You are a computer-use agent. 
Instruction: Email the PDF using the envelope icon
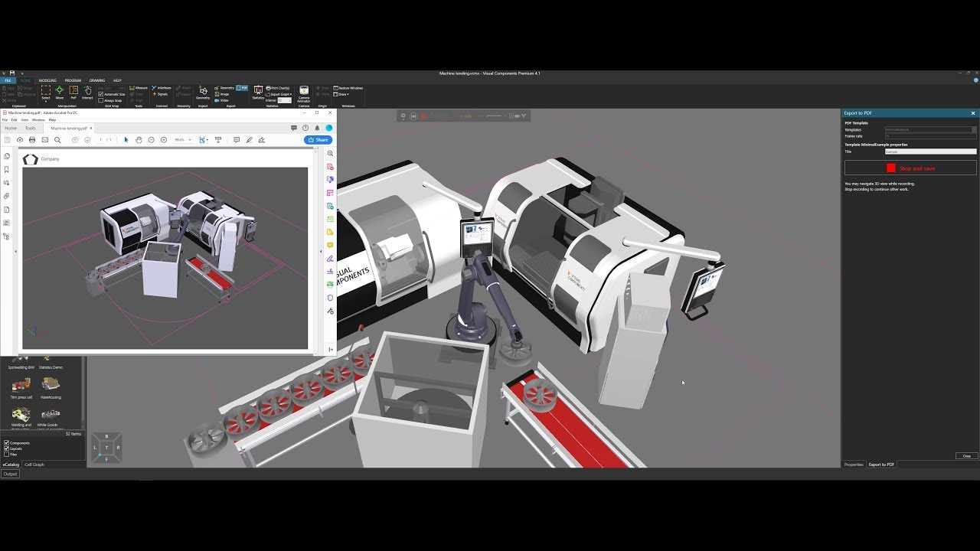[44, 140]
